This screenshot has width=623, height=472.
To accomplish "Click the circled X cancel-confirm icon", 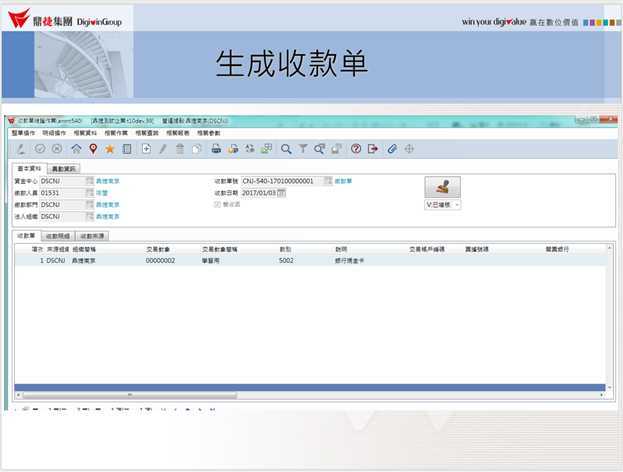I will 57,149.
